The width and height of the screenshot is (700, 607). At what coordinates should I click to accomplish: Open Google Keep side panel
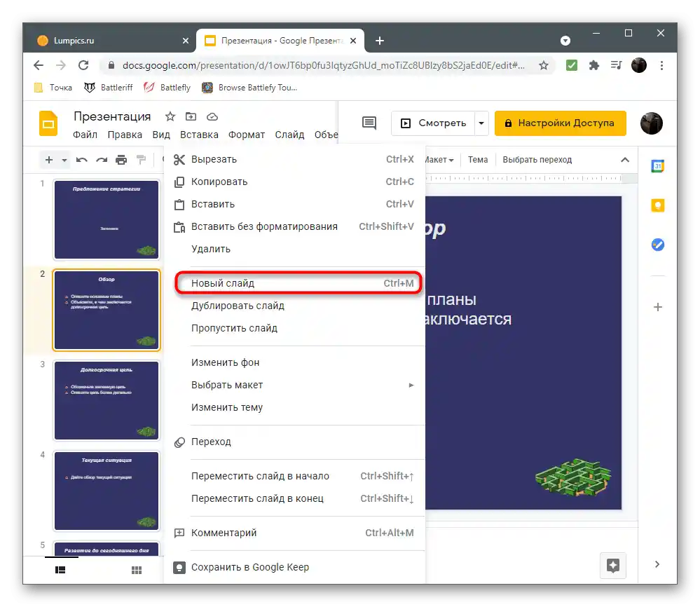pyautogui.click(x=657, y=205)
